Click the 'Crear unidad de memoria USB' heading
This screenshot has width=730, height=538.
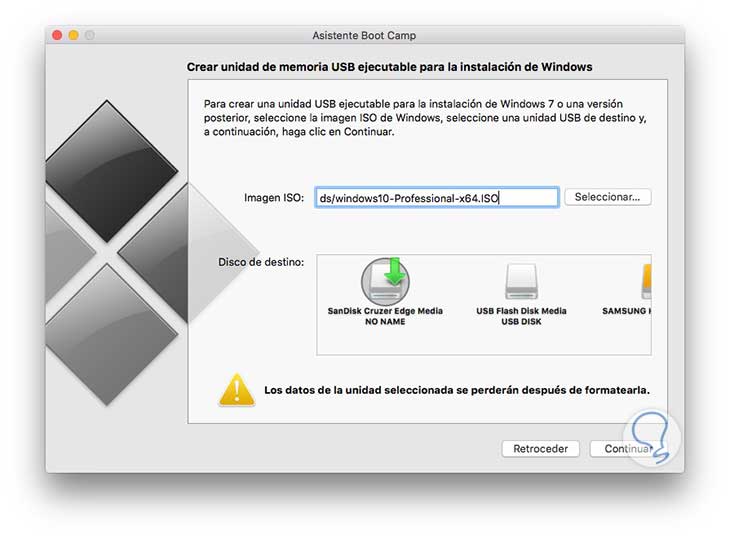coord(389,67)
